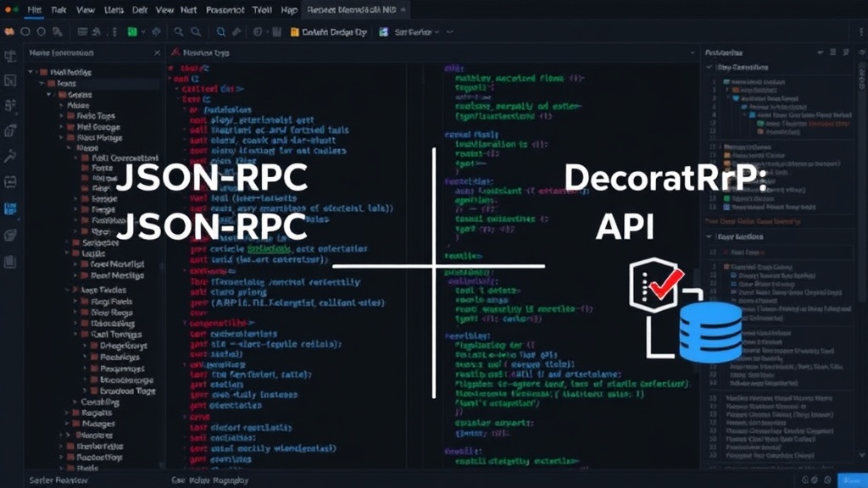Click the red link text in right panel
The width and height of the screenshot is (868, 488).
[x=753, y=221]
